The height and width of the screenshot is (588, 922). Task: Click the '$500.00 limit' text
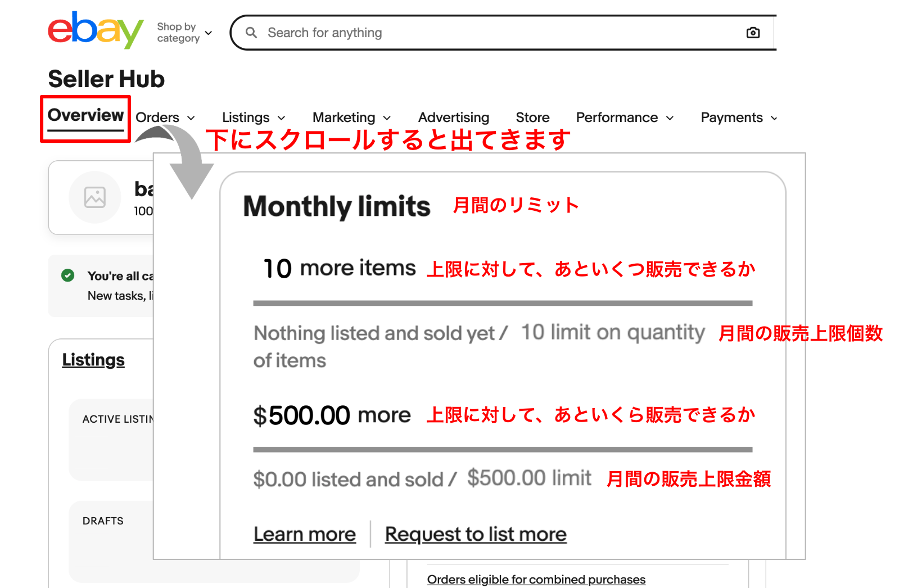pyautogui.click(x=529, y=478)
